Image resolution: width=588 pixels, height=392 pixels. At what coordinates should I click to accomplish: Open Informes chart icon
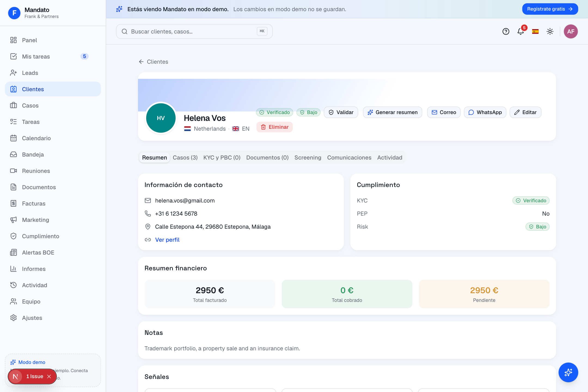[13, 269]
